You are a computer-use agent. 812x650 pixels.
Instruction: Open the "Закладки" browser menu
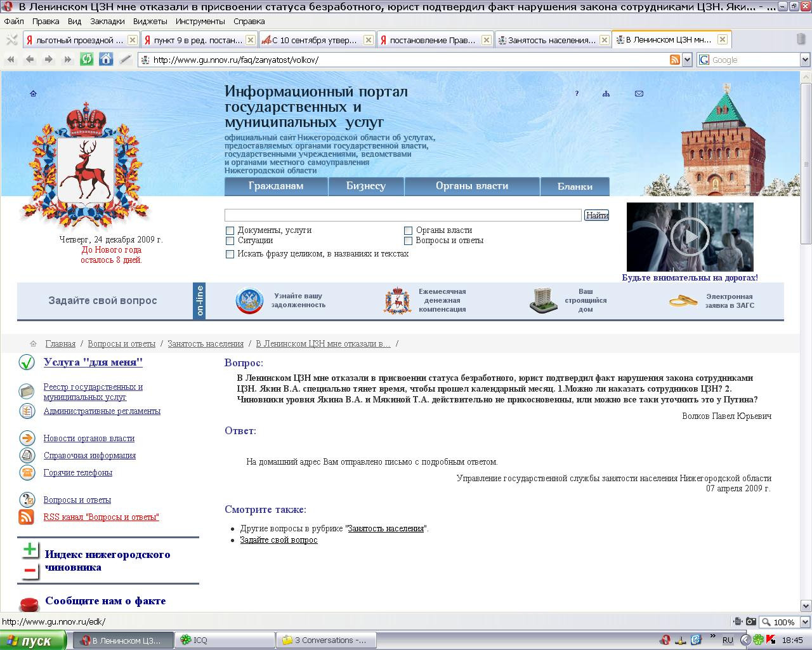pos(107,21)
